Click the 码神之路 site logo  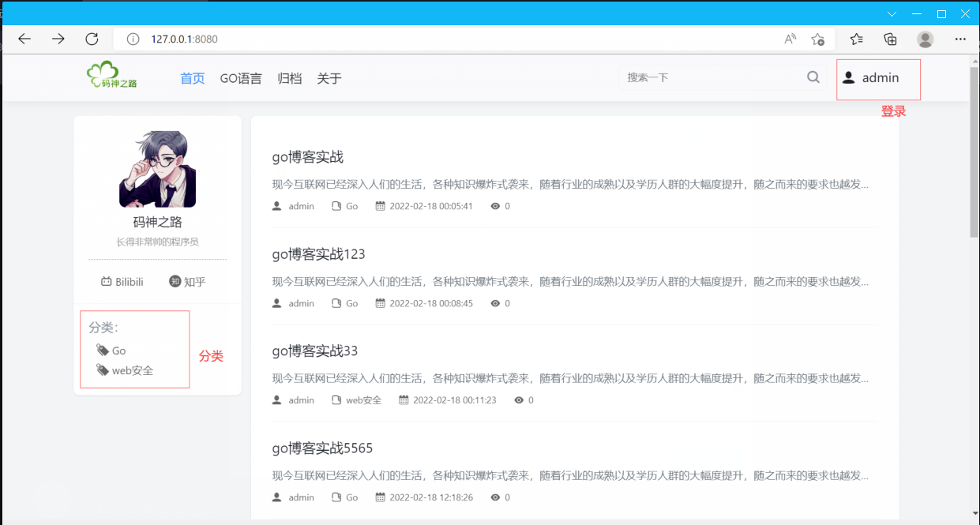(x=112, y=74)
